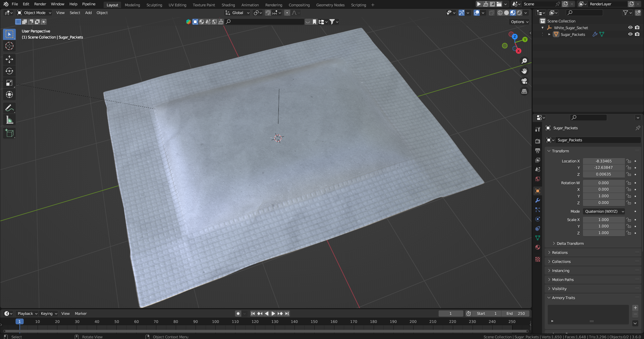
Task: Click the Rotation Y value field
Action: pyautogui.click(x=604, y=196)
